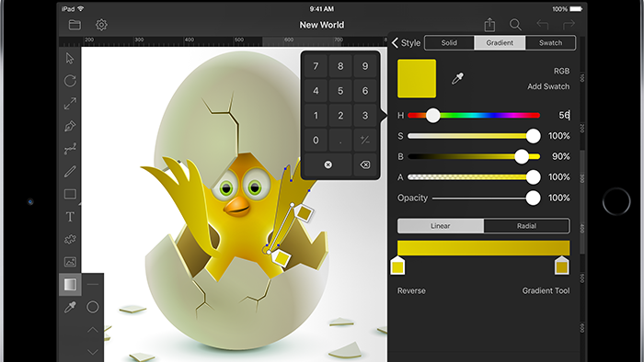The image size is (644, 362).
Task: Tap keypad number 1
Action: [316, 116]
